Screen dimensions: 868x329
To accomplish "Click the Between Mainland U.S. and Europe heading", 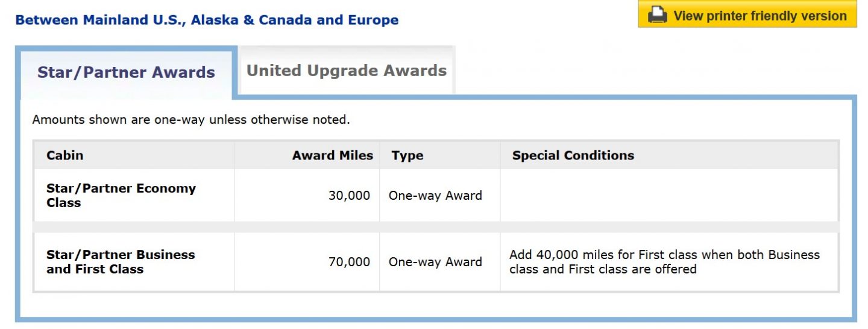I will pos(207,20).
